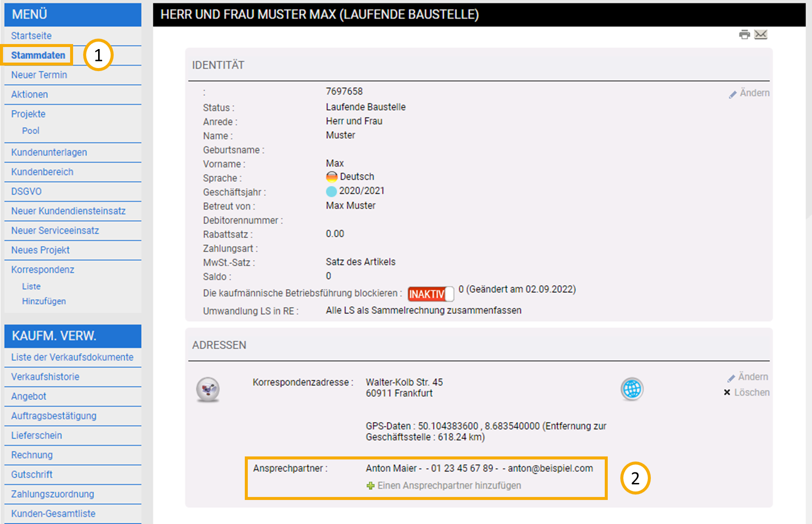
Task: Toggle the INAKTIV Betriebsführung switch
Action: (x=431, y=294)
